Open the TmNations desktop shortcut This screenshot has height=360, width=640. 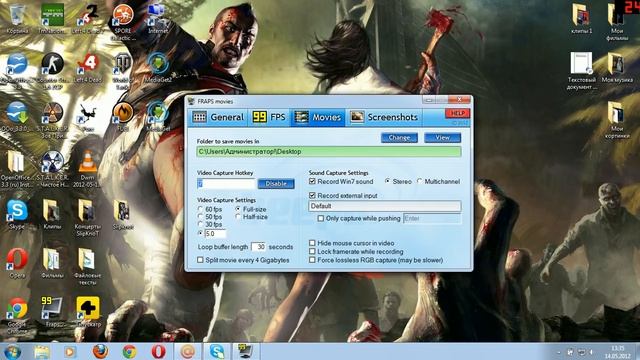tap(52, 19)
